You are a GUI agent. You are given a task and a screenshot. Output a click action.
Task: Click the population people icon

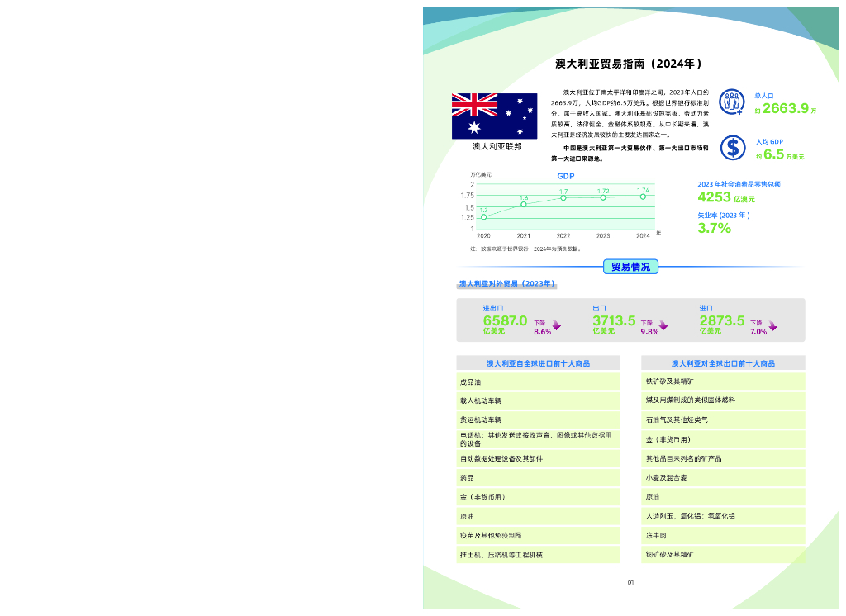point(731,102)
